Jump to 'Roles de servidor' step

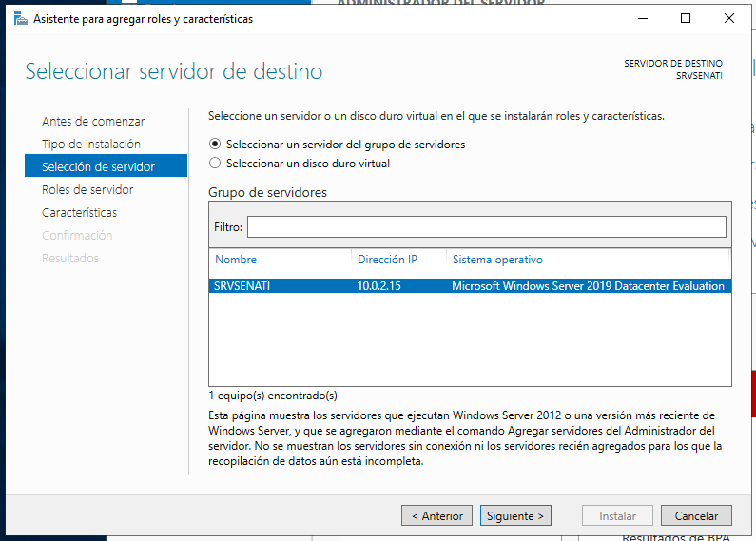(87, 189)
